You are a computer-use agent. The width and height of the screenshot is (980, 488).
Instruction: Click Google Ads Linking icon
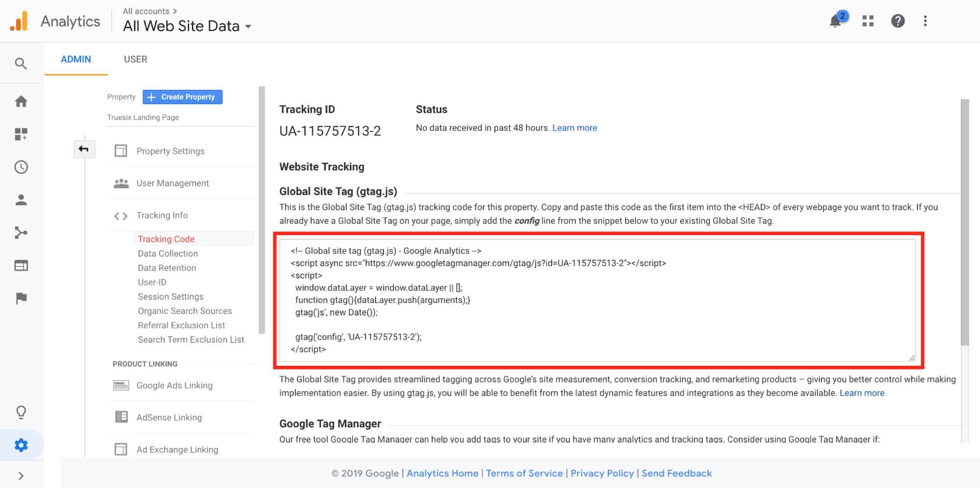[121, 385]
